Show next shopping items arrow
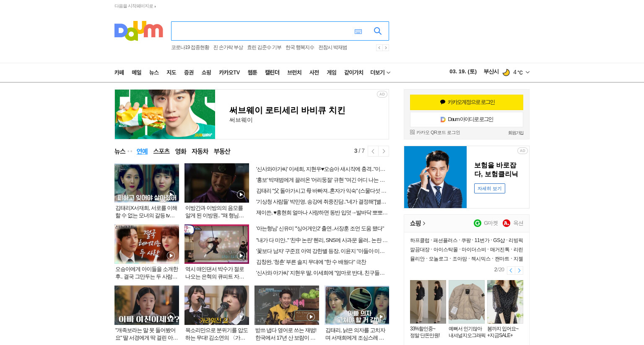The height and width of the screenshot is (345, 644). point(519,270)
